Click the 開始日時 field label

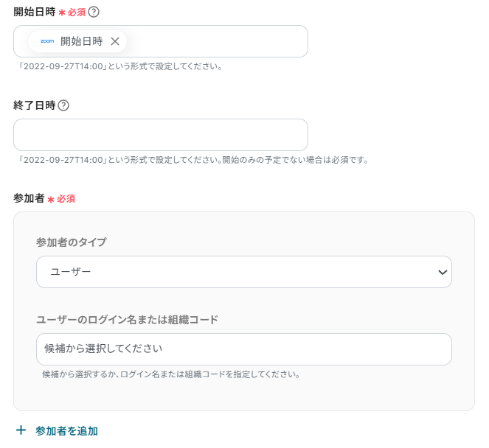coord(34,12)
